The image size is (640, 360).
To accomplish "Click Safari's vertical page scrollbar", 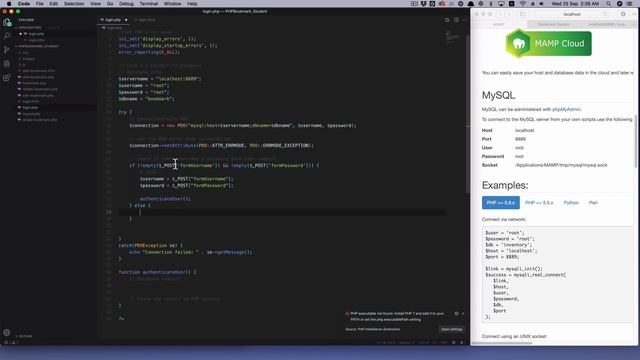I will point(636,141).
